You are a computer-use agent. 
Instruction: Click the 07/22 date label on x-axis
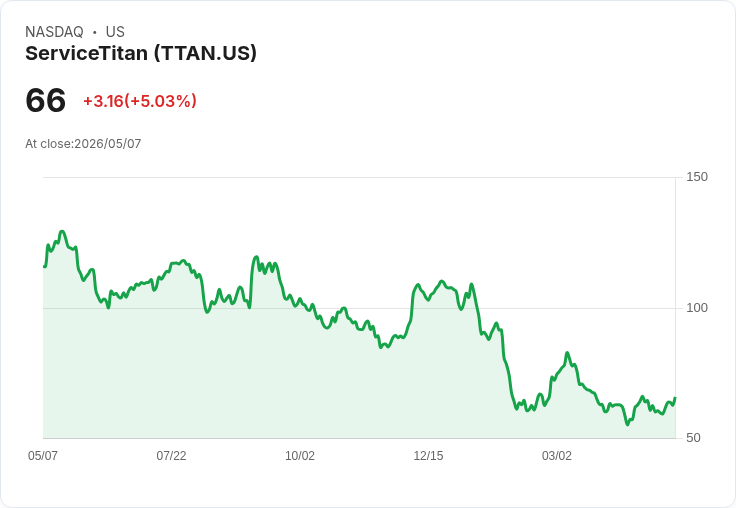tap(171, 456)
